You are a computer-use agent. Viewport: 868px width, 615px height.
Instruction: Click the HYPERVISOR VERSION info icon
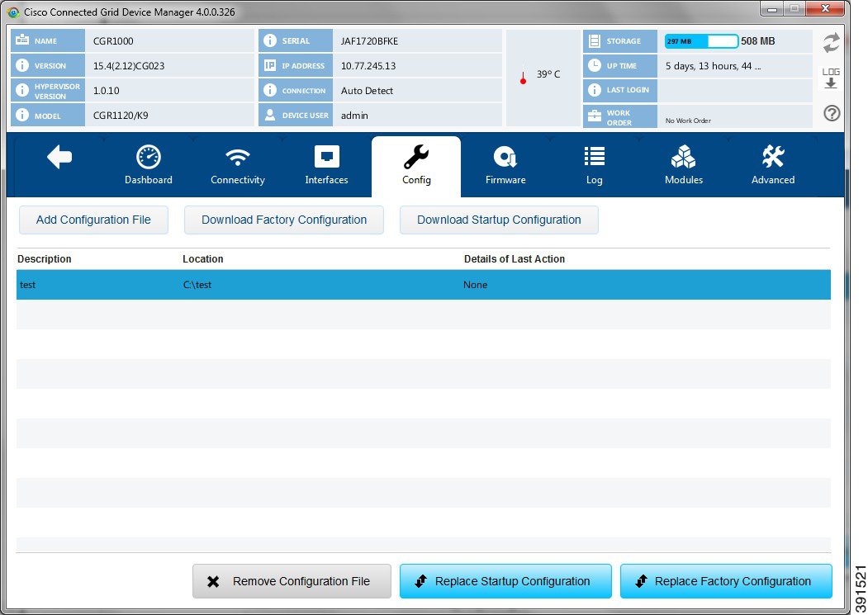[22, 90]
